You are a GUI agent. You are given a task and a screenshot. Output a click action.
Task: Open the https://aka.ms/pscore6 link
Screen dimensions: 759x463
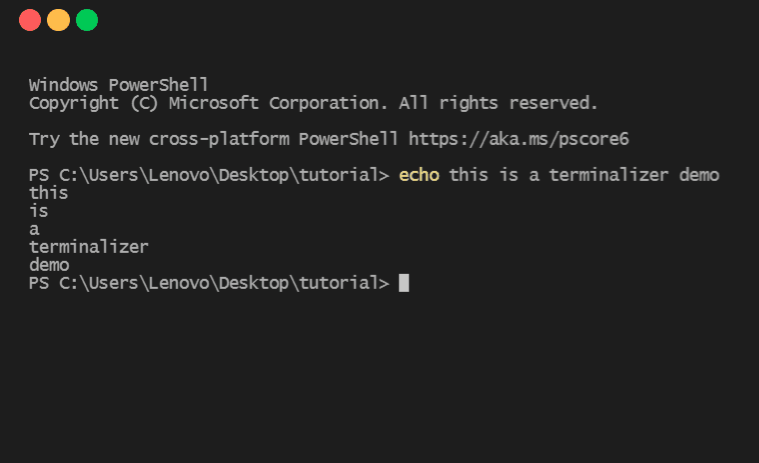tap(518, 139)
